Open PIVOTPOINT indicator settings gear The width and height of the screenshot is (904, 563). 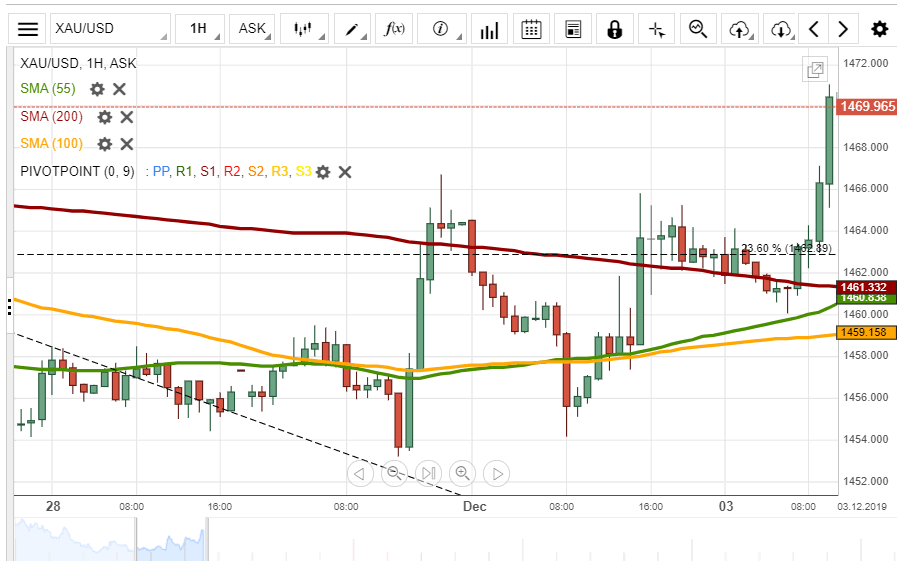(x=323, y=172)
